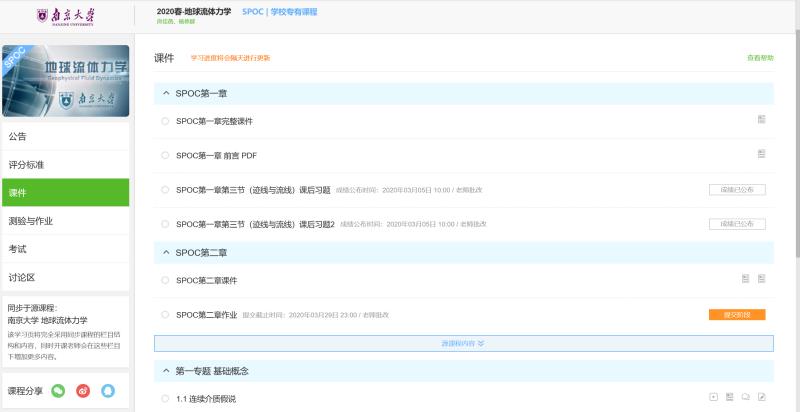Viewport: 800px width, 412px height.
Task: Open video icon for 1.1 连续介质假说
Action: pyautogui.click(x=713, y=397)
